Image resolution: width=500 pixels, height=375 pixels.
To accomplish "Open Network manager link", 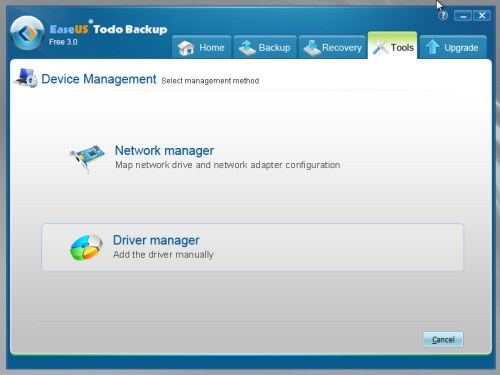I will [164, 150].
